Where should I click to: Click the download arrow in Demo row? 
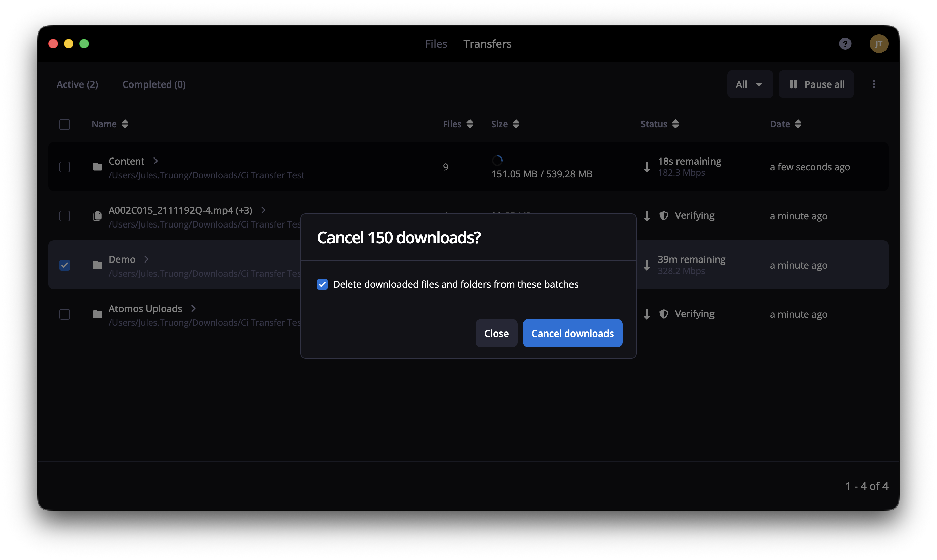(x=646, y=265)
